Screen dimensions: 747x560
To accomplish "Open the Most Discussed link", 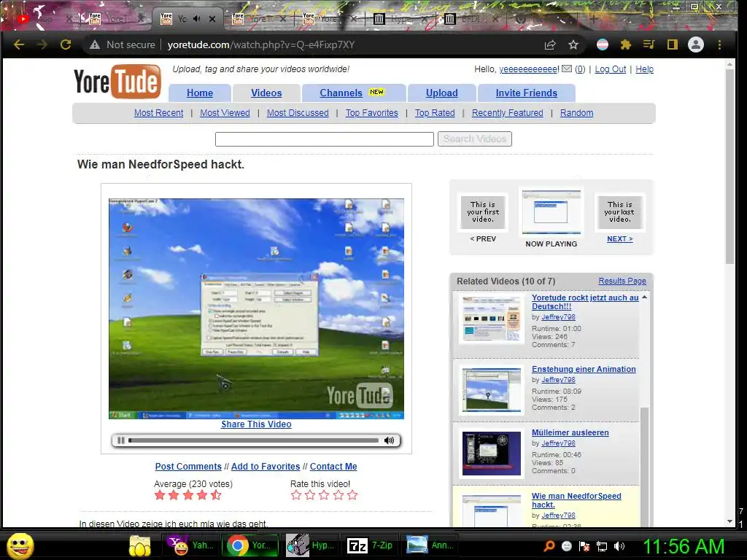I will click(298, 113).
